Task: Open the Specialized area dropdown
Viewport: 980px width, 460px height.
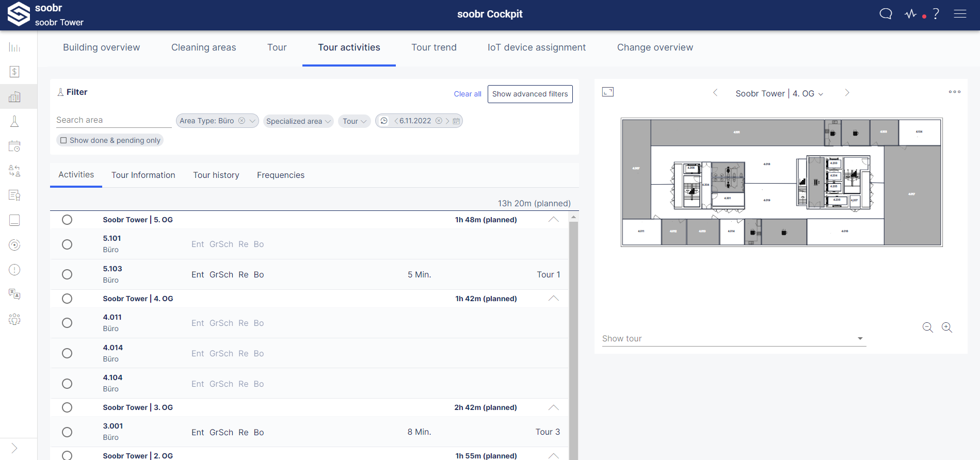Action: coord(299,121)
